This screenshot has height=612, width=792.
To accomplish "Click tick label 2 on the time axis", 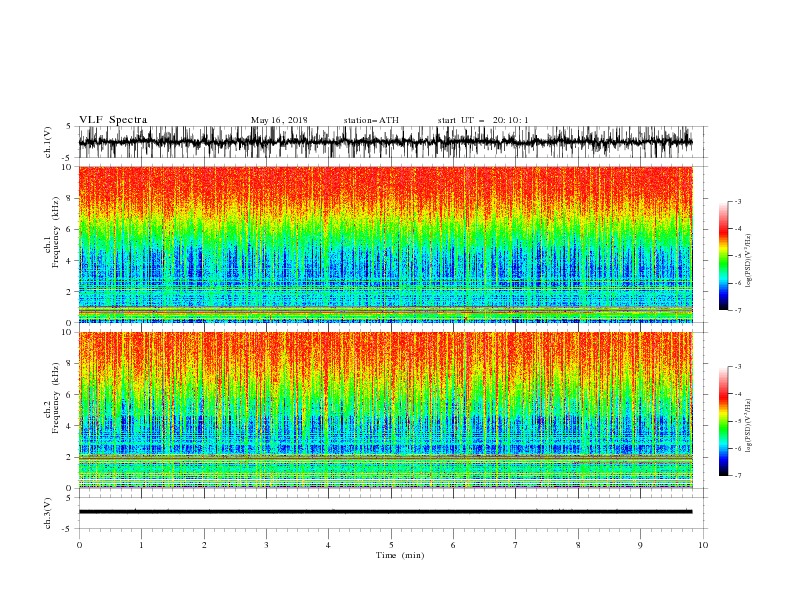I will pos(204,545).
